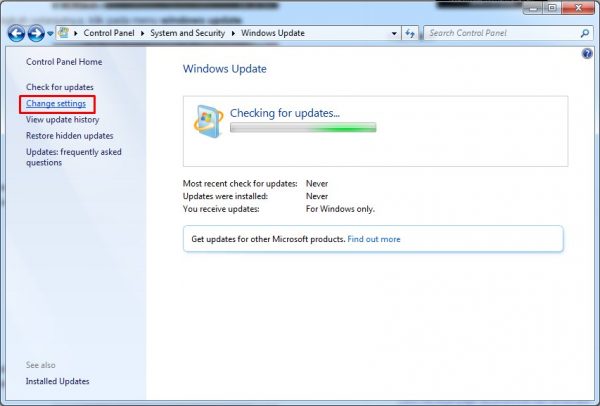Click the Forward navigation arrow
Screen dimensions: 600x406
36,34
